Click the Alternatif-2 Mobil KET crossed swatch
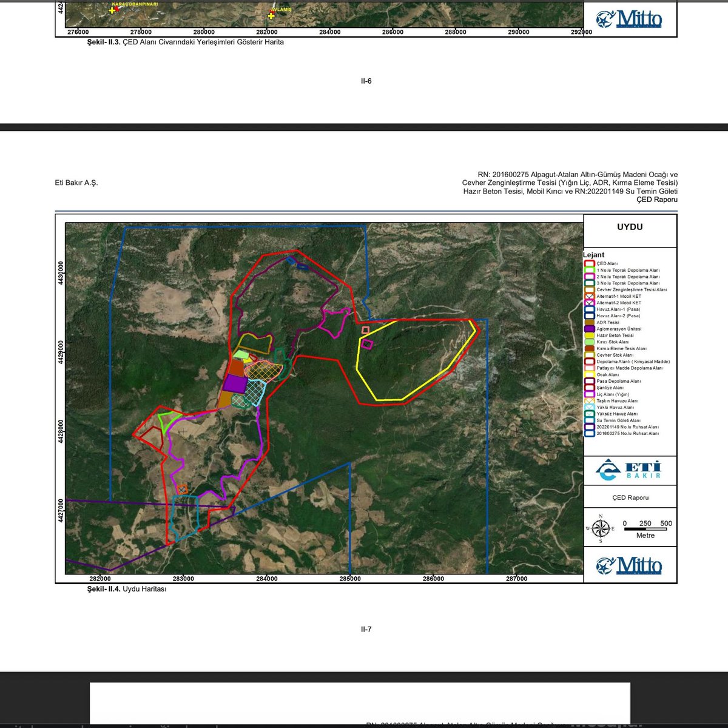Image resolution: width=728 pixels, height=728 pixels. [x=589, y=303]
